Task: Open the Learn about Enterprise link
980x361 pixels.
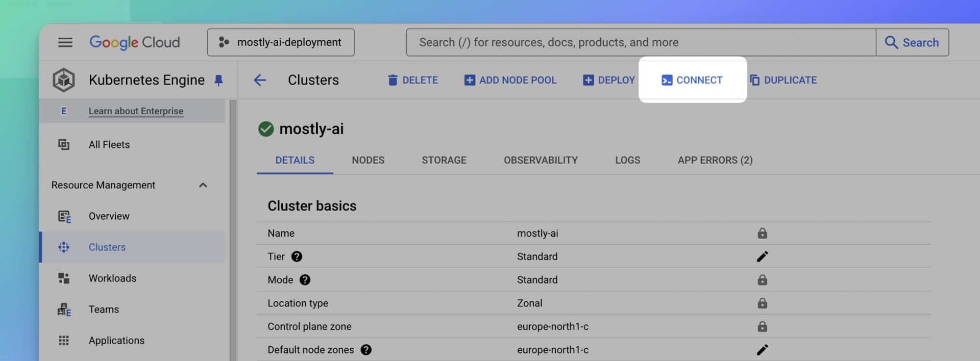Action: [136, 111]
